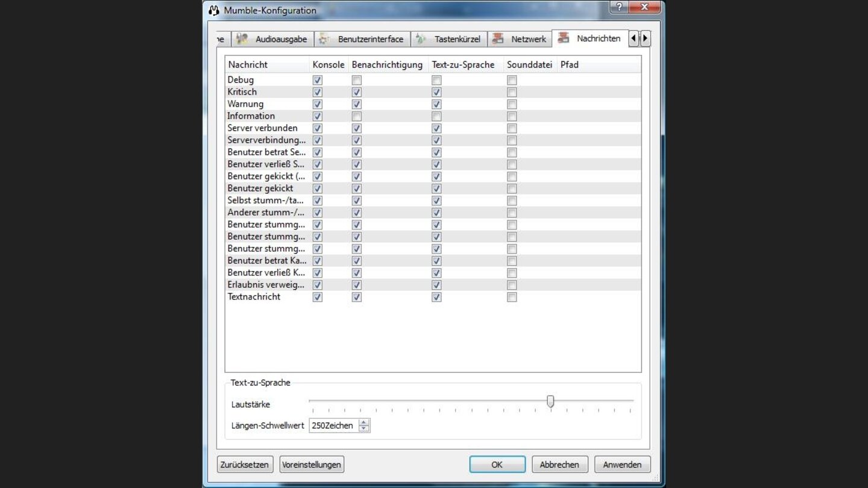Uncheck Benachrichtigung for Warnung
This screenshot has height=488, width=868.
[357, 104]
